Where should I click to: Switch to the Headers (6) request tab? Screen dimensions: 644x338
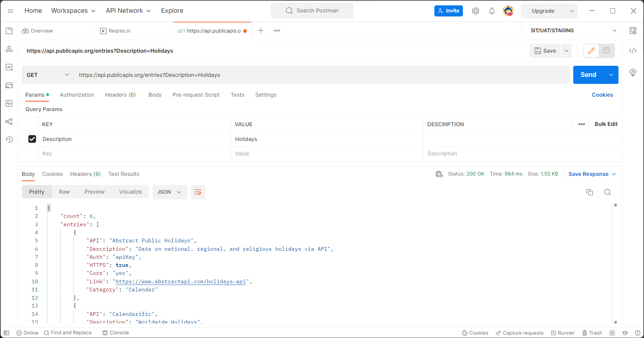coord(120,95)
